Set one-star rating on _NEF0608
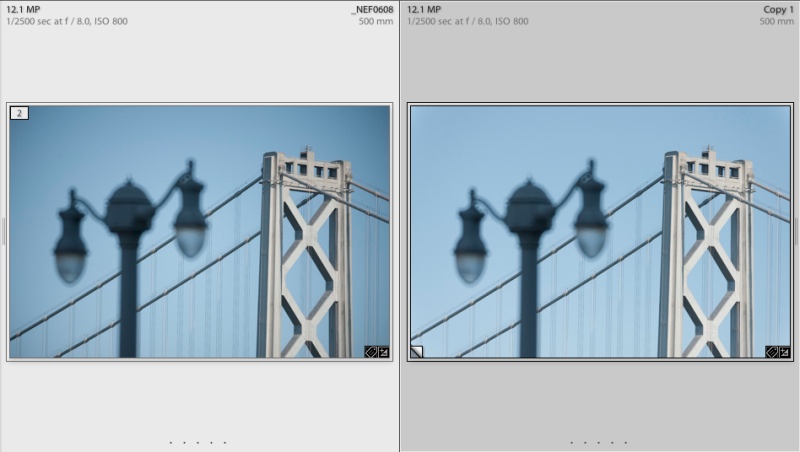Screen dimensions: 800x452 (171, 442)
